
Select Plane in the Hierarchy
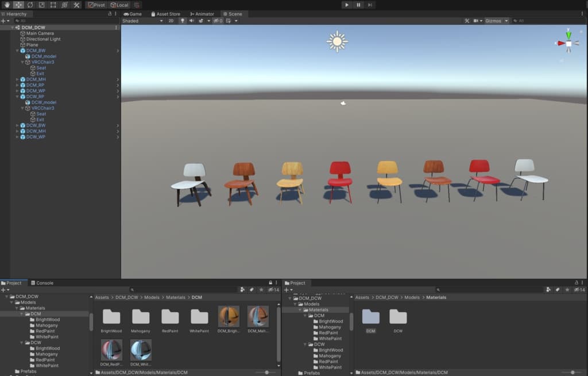(32, 45)
